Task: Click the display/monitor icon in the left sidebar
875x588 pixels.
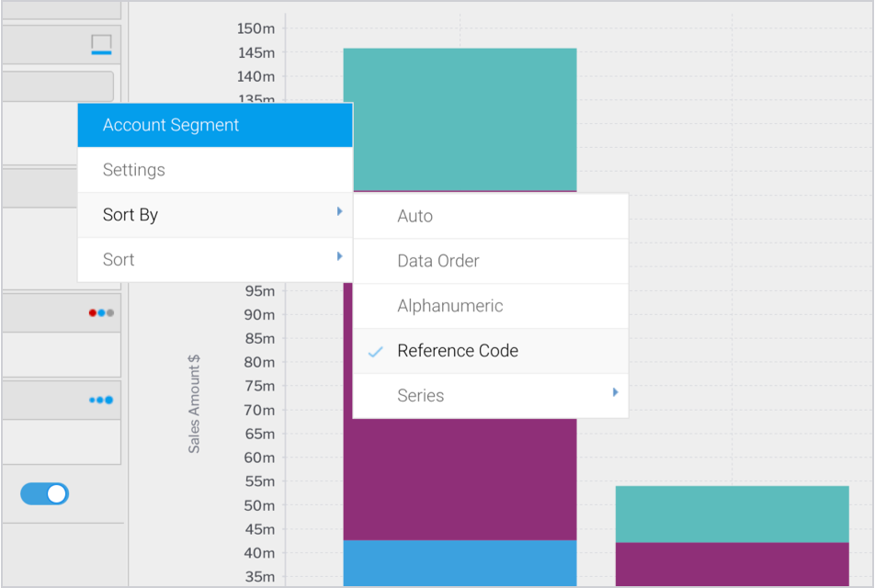Action: click(101, 43)
